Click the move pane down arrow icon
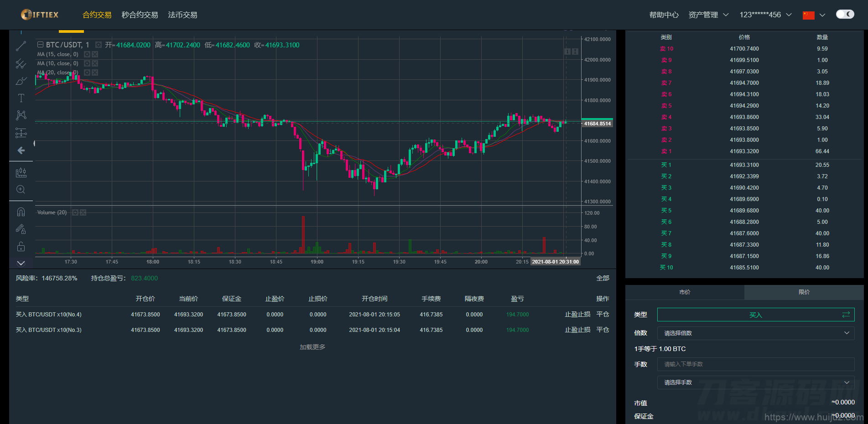Viewport: 868px width, 424px height. (567, 52)
